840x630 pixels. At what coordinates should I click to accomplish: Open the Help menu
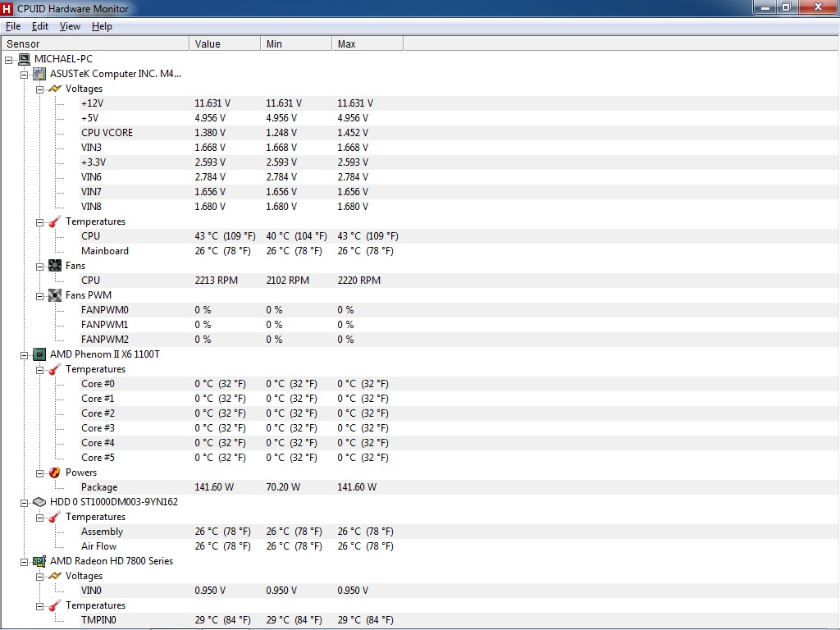pos(102,26)
